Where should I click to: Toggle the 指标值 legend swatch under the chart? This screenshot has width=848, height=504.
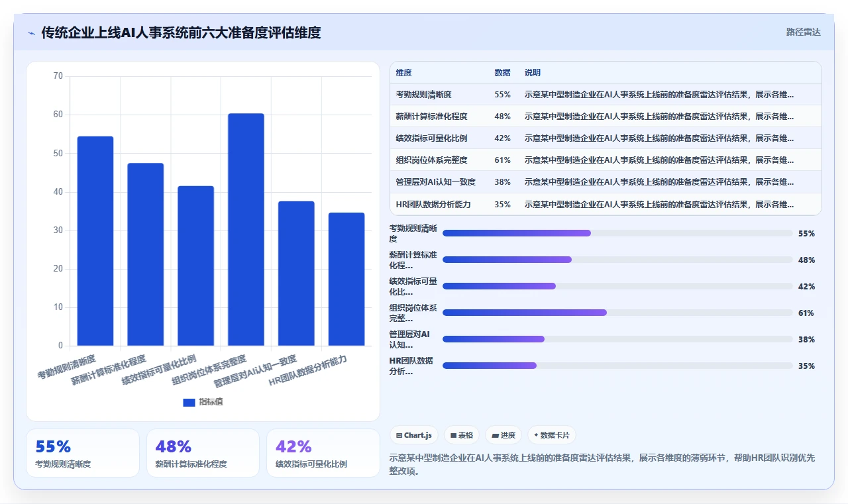coord(189,402)
